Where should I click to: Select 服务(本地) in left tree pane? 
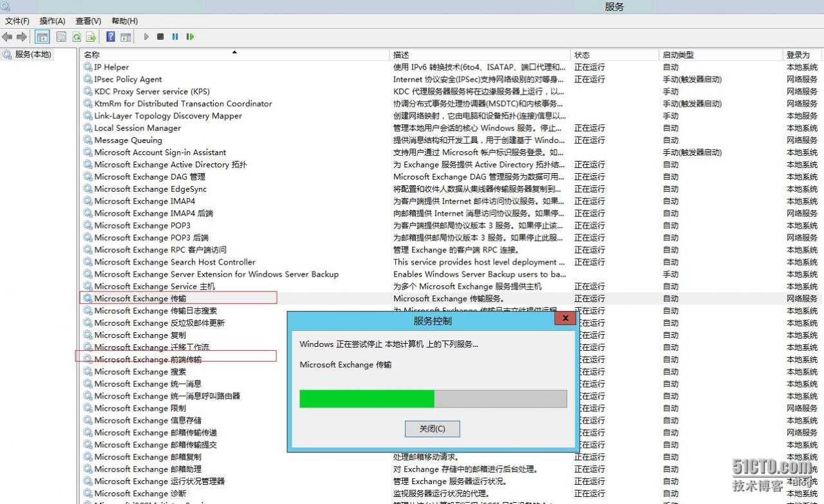coord(33,55)
